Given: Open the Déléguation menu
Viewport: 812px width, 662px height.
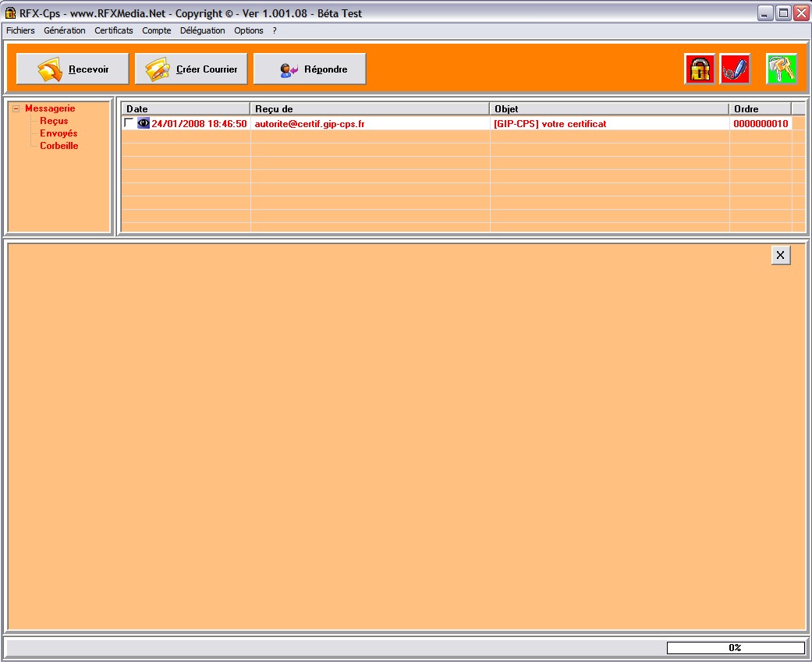Looking at the screenshot, I should click(202, 30).
